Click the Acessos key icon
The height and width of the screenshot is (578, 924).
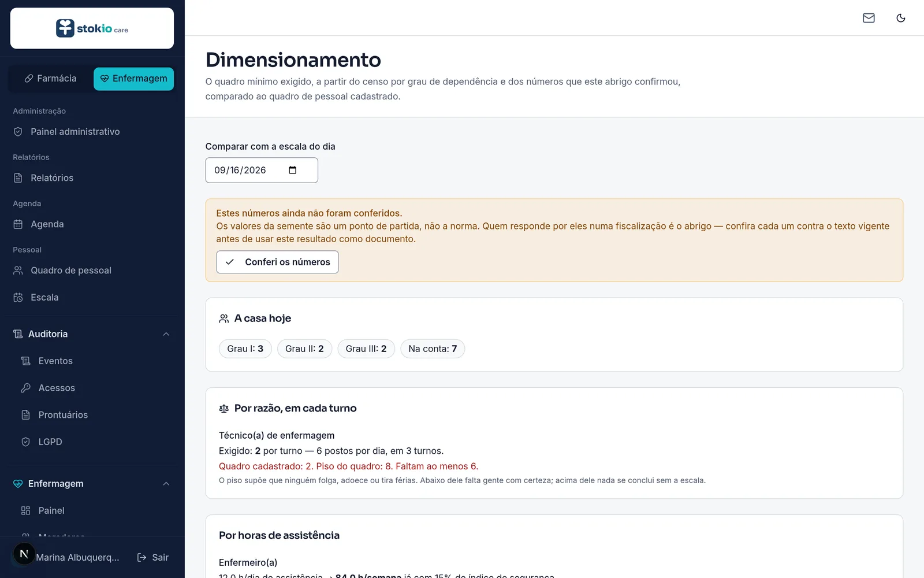(x=25, y=388)
